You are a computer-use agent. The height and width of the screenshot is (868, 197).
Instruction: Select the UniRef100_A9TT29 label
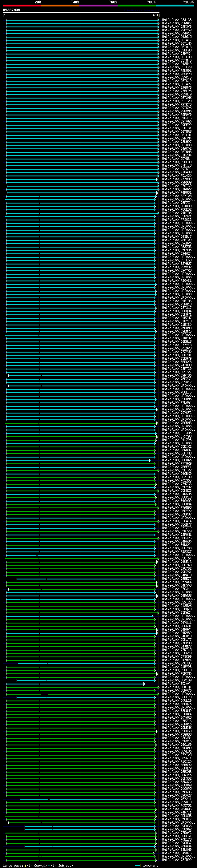[177, 101]
